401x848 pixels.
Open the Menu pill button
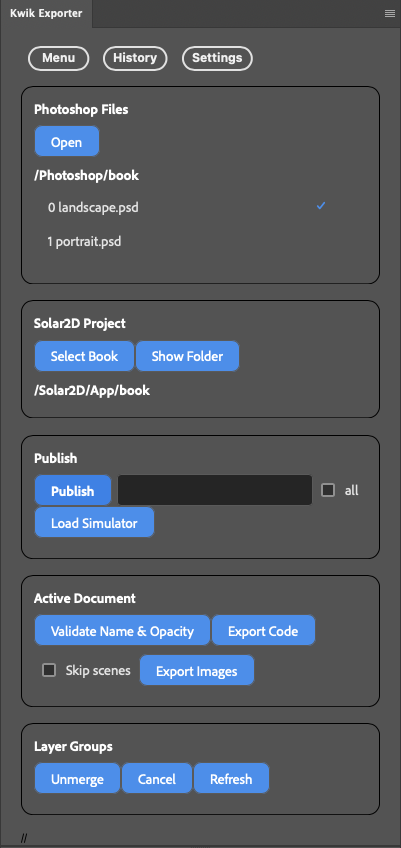point(58,58)
